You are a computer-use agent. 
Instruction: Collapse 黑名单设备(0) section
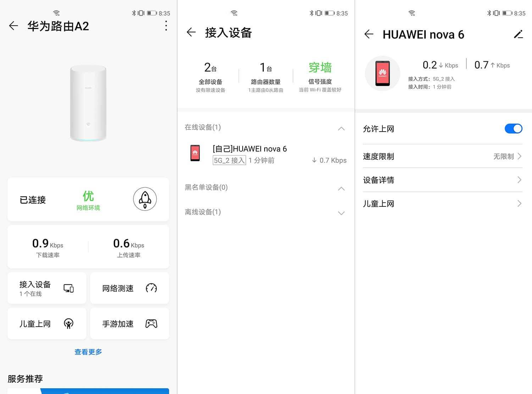point(341,188)
